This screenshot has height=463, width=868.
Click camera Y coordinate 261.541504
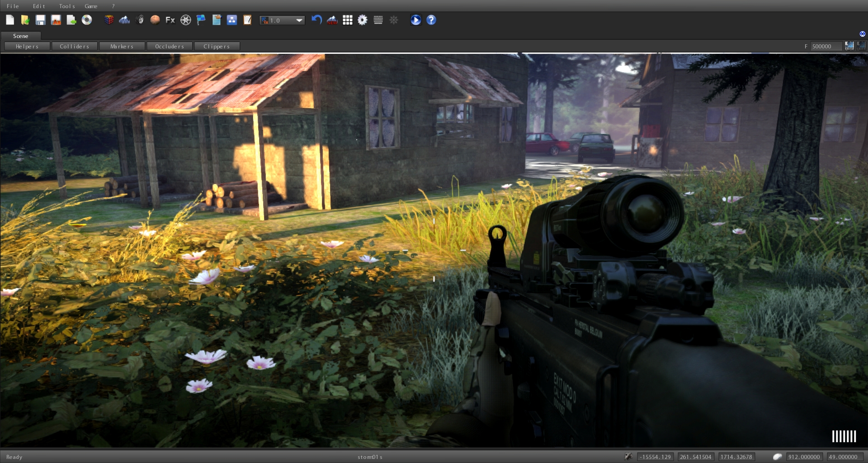pos(696,457)
